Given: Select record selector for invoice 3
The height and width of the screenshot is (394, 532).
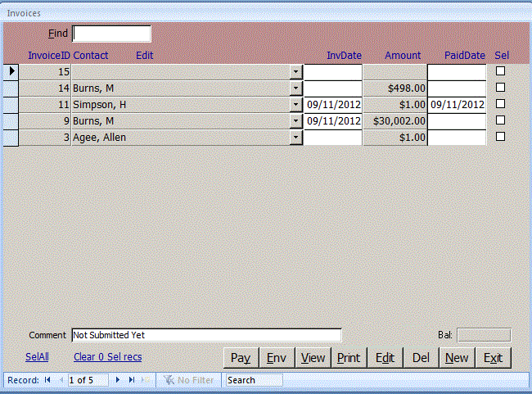Looking at the screenshot, I should [11, 138].
